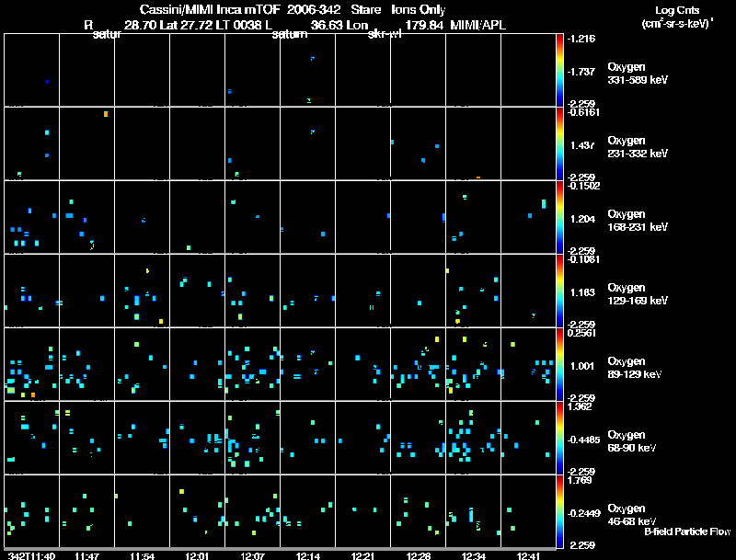Image resolution: width=736 pixels, height=560 pixels.
Task: Click the Cassini/MIMI Inca mTOF title
Action: tap(210, 9)
